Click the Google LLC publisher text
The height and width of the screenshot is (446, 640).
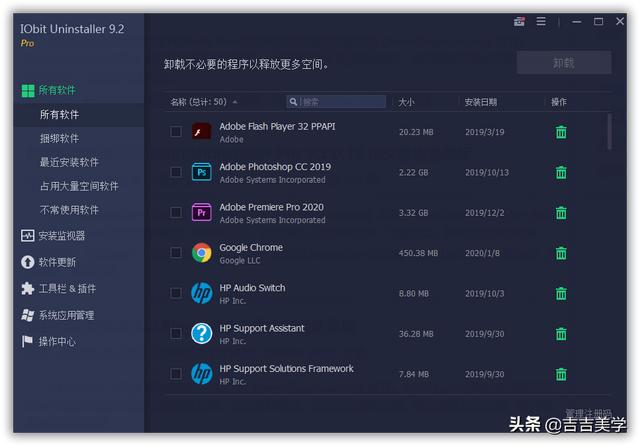(240, 260)
